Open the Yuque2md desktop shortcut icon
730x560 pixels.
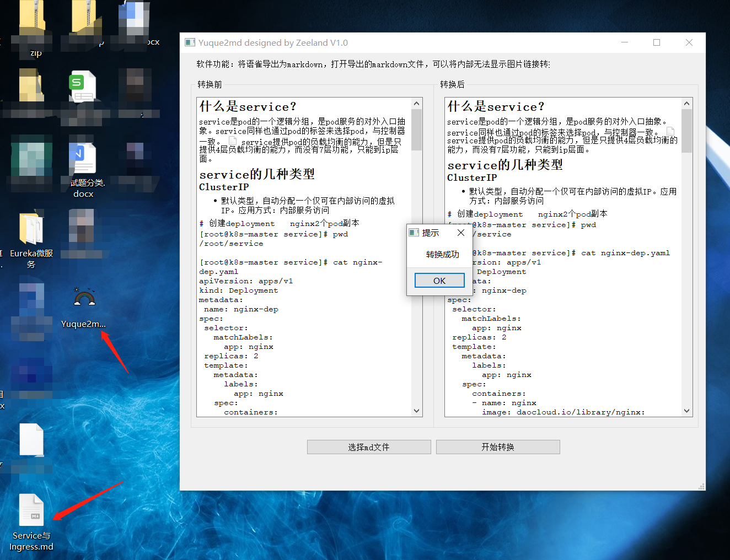(84, 308)
